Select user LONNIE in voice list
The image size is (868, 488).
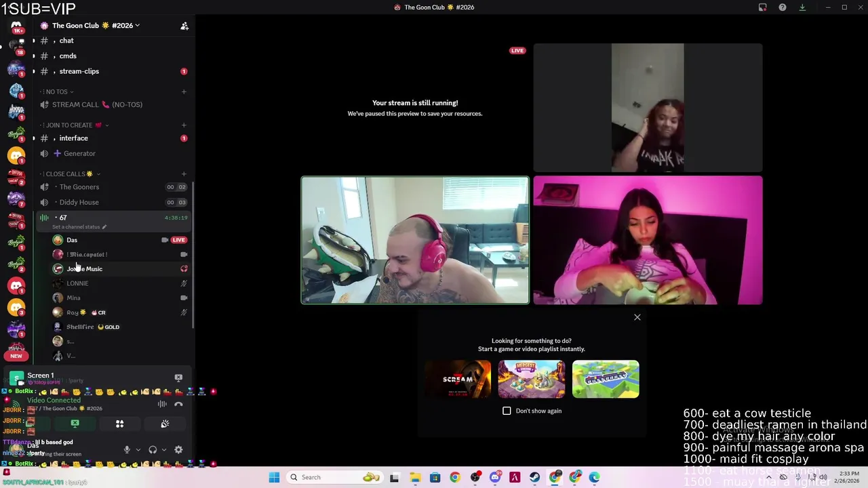(119, 283)
